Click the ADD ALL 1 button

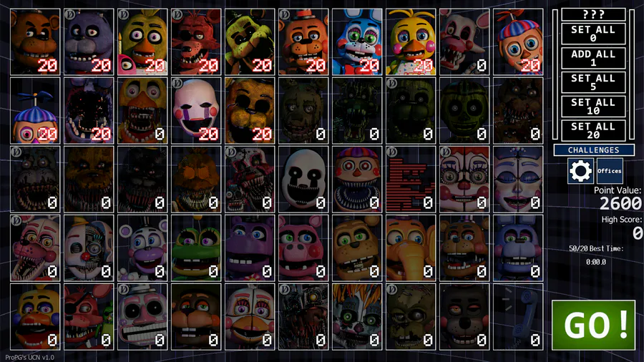[x=593, y=58]
